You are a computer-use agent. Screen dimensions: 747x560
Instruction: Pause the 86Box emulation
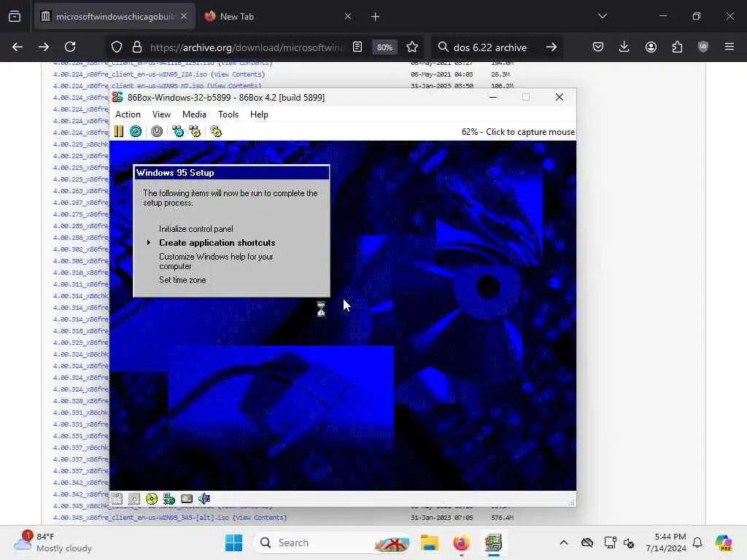click(119, 131)
